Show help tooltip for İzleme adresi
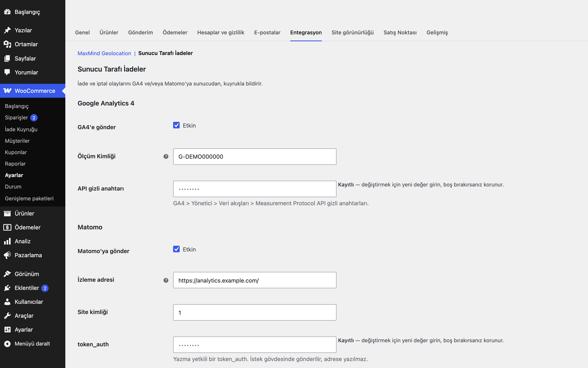The height and width of the screenshot is (368, 588). click(166, 280)
